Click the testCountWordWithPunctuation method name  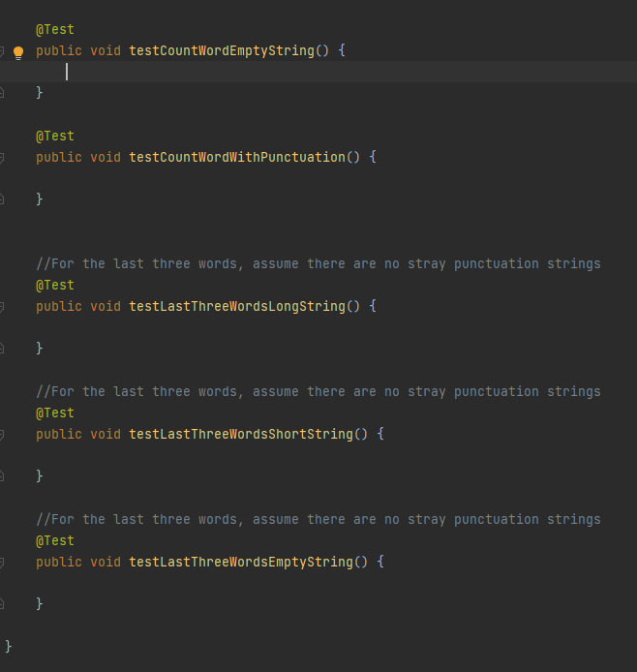237,157
